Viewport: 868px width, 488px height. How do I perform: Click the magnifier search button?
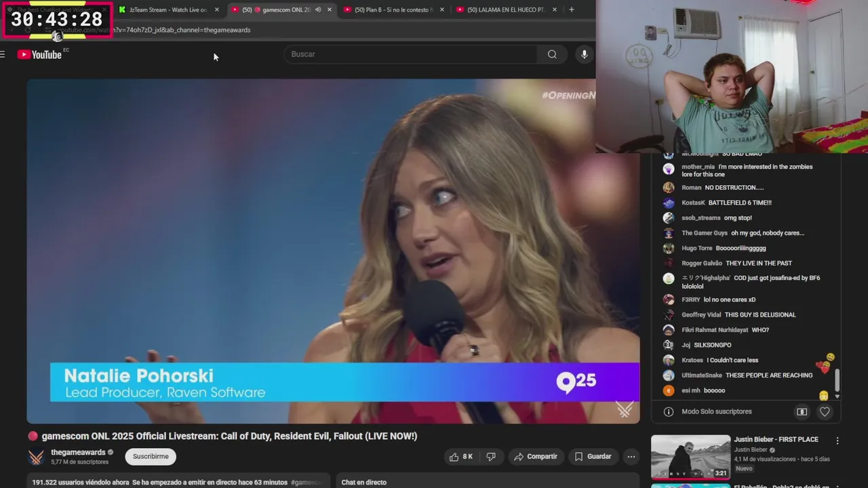(x=552, y=54)
